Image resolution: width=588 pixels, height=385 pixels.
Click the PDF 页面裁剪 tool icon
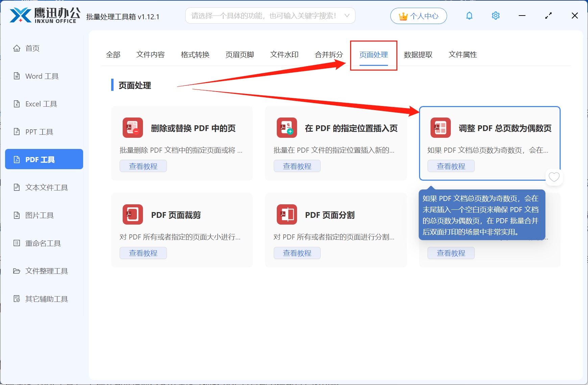coord(132,214)
